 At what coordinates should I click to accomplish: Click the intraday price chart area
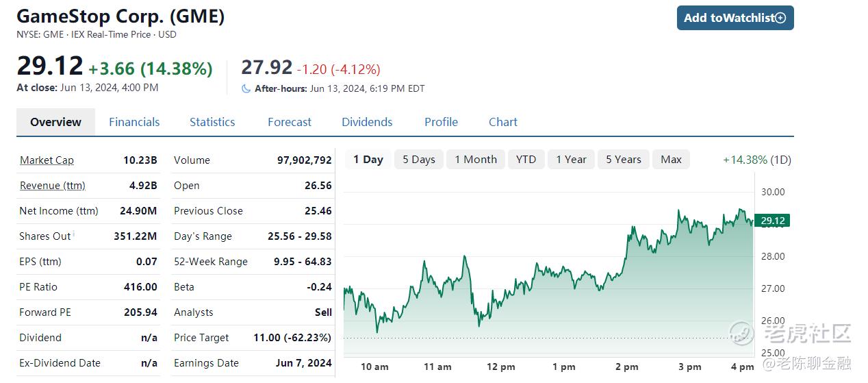pyautogui.click(x=548, y=274)
